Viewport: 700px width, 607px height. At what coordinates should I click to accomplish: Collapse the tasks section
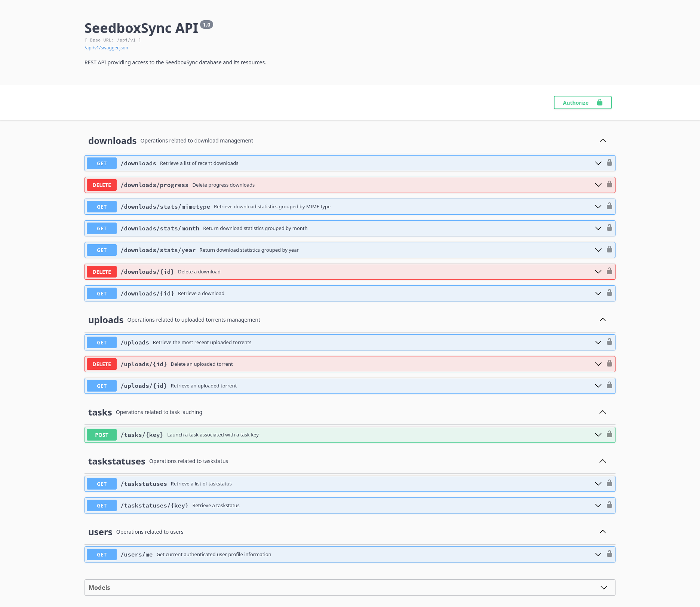(x=603, y=412)
